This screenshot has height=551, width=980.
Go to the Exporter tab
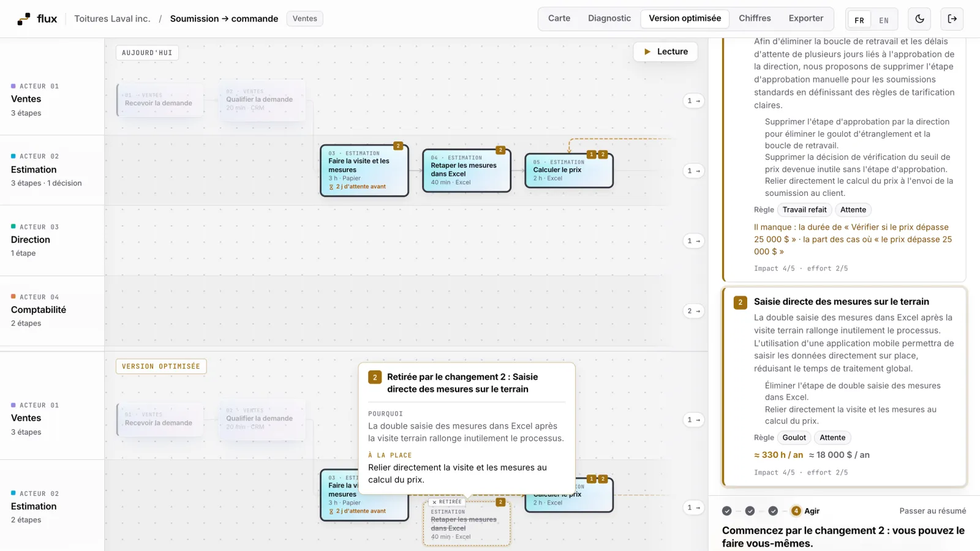tap(806, 18)
